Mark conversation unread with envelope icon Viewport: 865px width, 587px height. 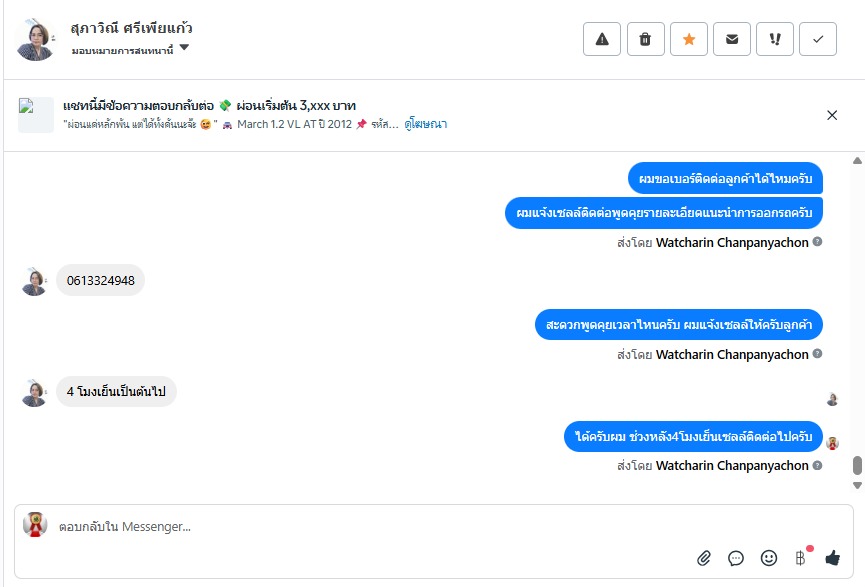tap(731, 39)
